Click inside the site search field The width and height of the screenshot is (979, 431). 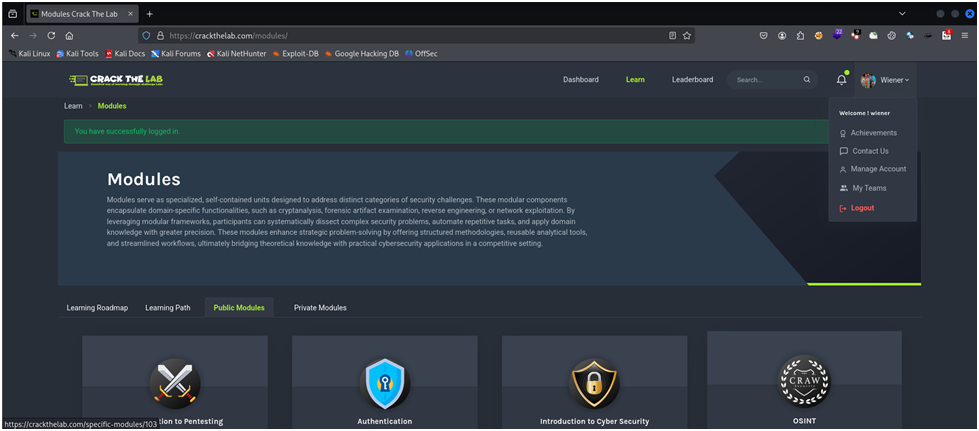coord(764,80)
